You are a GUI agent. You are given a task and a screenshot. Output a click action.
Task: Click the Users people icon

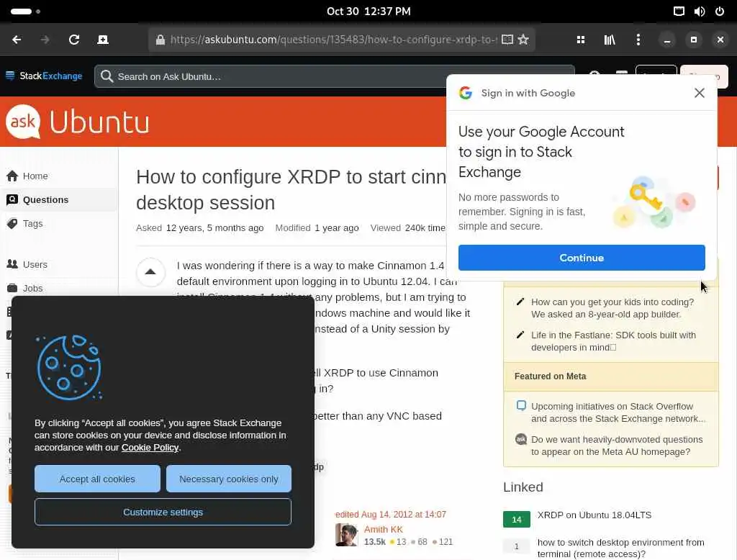[x=12, y=264]
